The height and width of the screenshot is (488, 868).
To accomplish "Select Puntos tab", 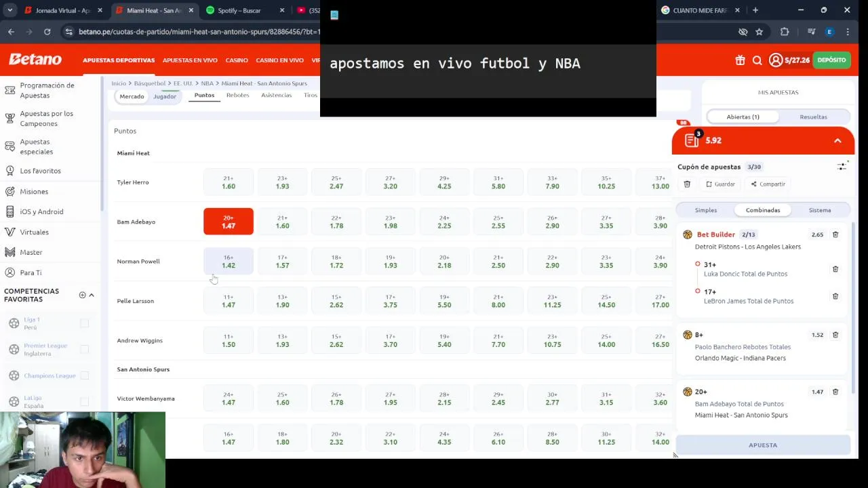I will point(204,95).
